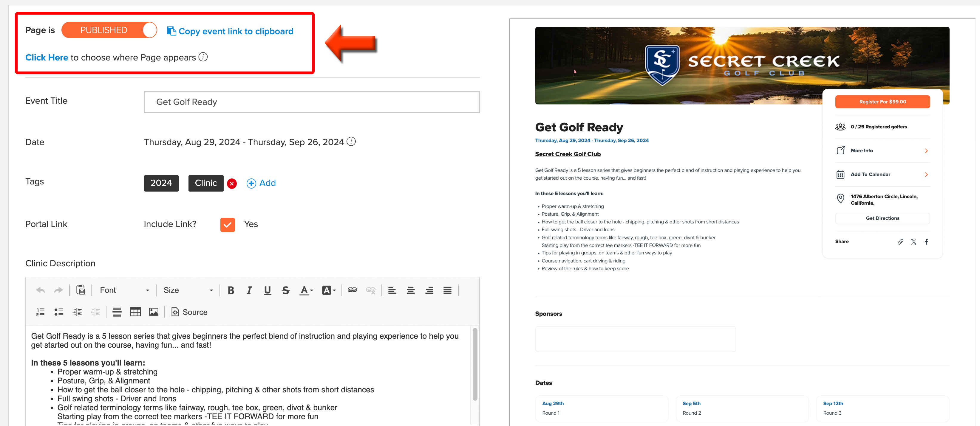Select the Clinic tag
The height and width of the screenshot is (426, 980).
point(206,183)
